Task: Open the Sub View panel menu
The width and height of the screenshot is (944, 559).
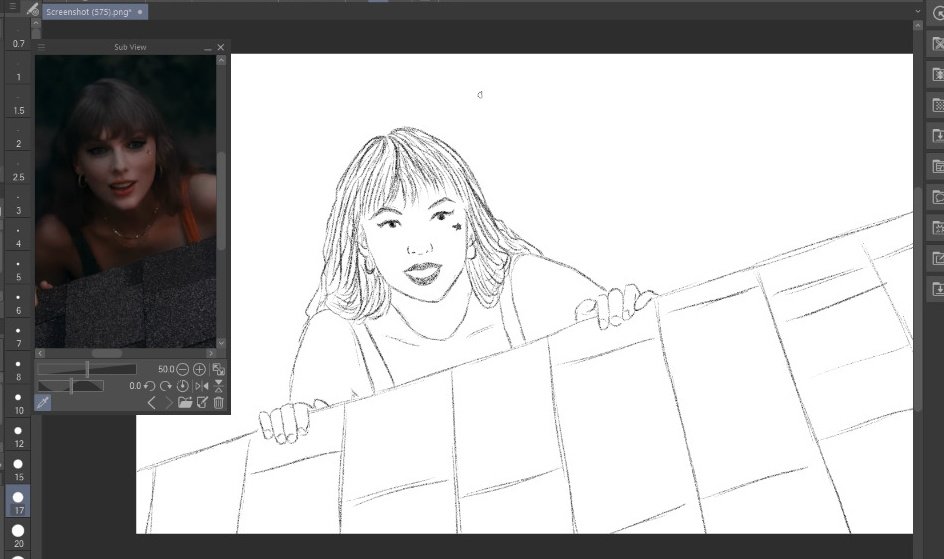Action: tap(41, 46)
